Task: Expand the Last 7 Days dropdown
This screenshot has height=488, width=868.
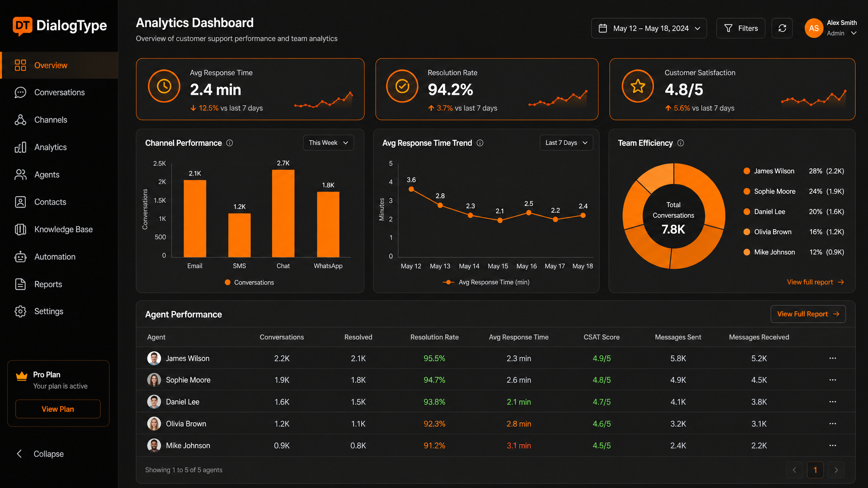Action: coord(566,143)
